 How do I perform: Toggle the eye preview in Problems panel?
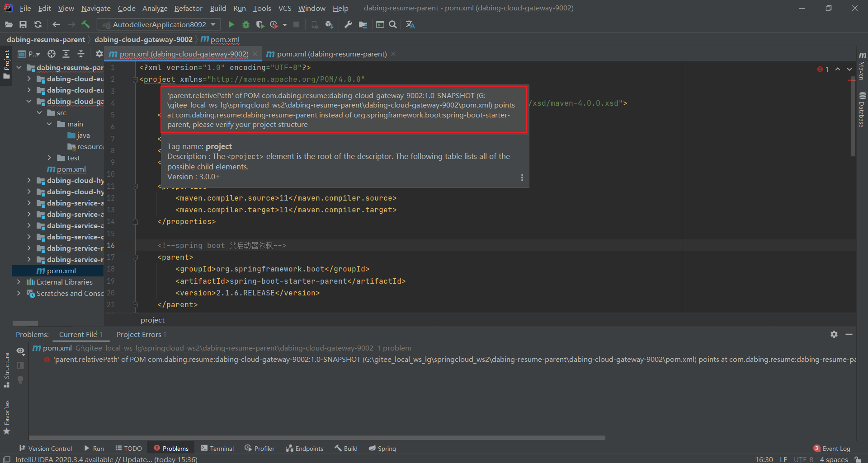click(x=20, y=351)
